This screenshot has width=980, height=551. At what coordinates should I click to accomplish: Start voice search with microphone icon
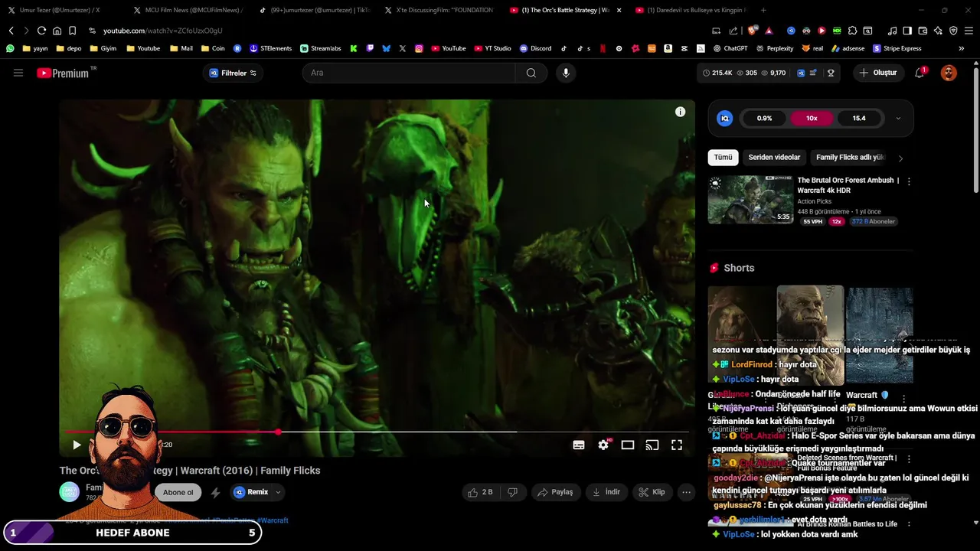(x=566, y=73)
